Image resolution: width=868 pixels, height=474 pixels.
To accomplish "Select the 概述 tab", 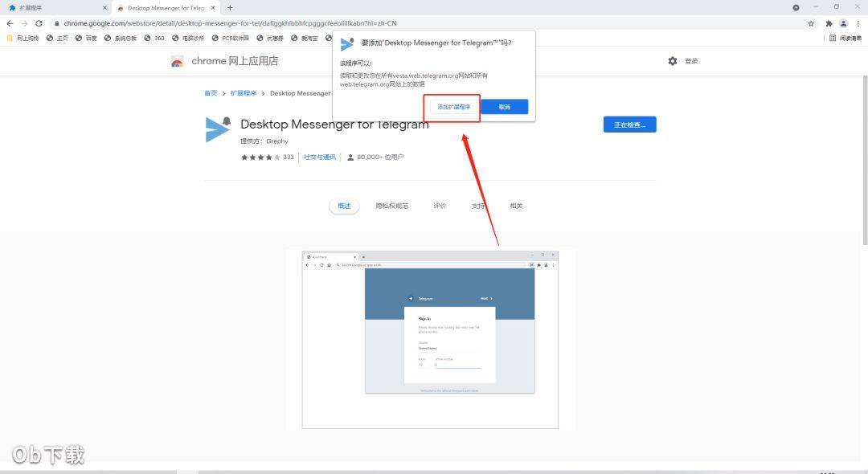I will [x=344, y=206].
